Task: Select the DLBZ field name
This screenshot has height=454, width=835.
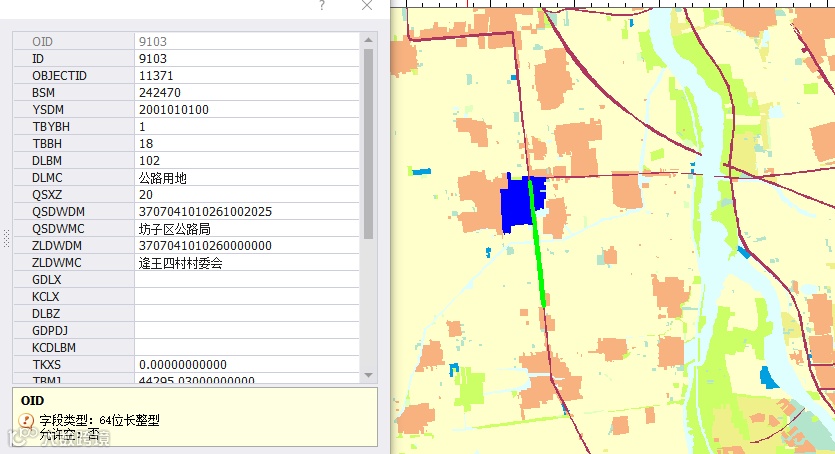Action: coord(46,313)
